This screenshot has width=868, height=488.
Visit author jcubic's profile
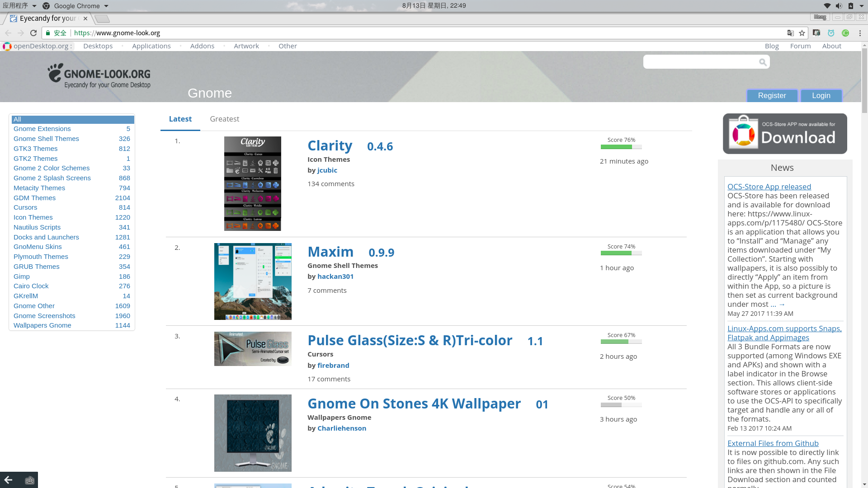(x=327, y=170)
